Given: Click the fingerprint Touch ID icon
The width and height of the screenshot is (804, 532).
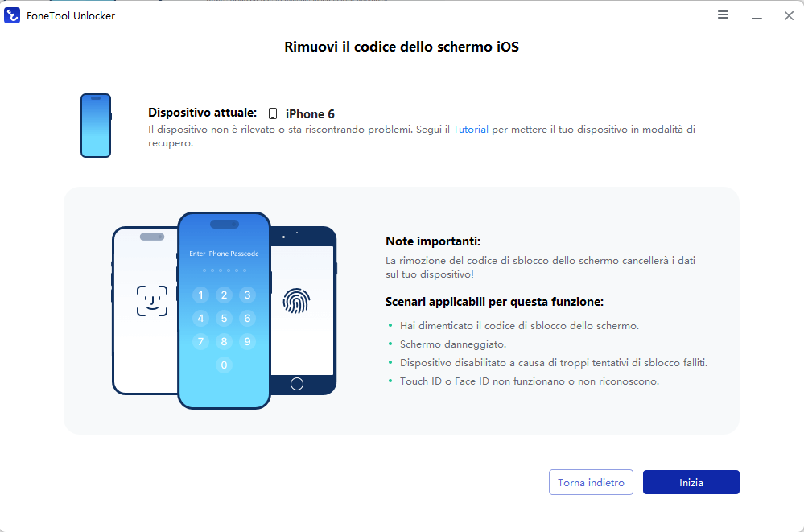Looking at the screenshot, I should [296, 301].
